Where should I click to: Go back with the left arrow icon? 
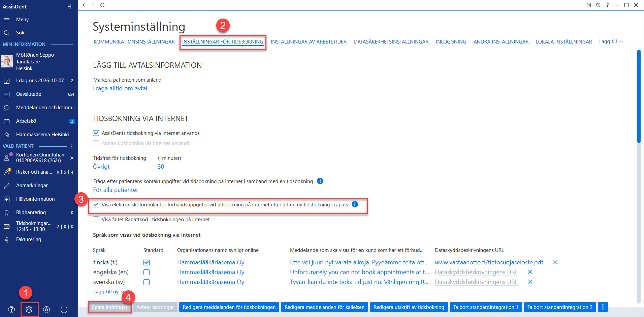coord(84,5)
